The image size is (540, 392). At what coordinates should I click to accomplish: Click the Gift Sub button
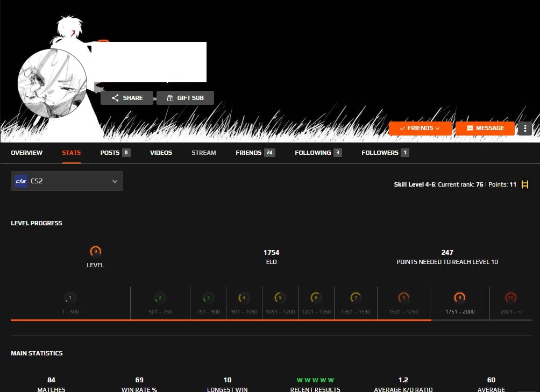pos(185,98)
